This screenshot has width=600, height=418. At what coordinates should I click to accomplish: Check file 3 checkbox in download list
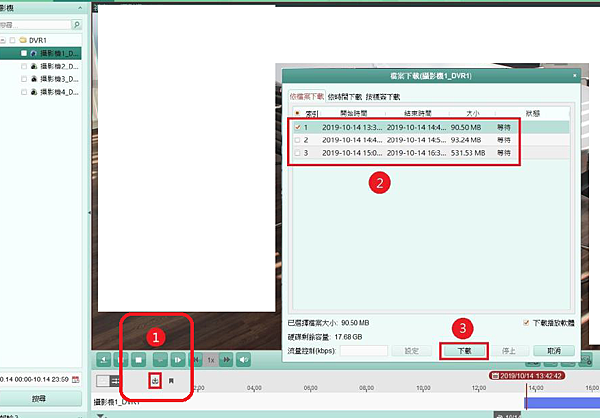point(298,153)
